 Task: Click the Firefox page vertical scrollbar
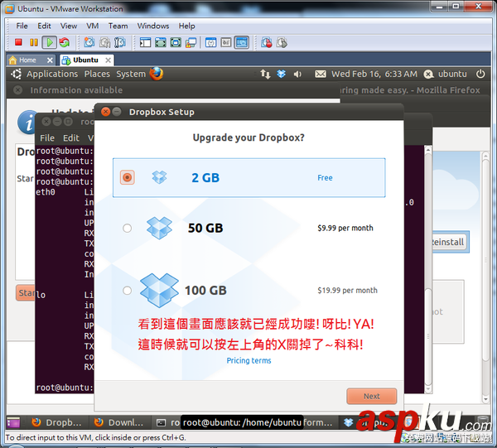point(485,277)
